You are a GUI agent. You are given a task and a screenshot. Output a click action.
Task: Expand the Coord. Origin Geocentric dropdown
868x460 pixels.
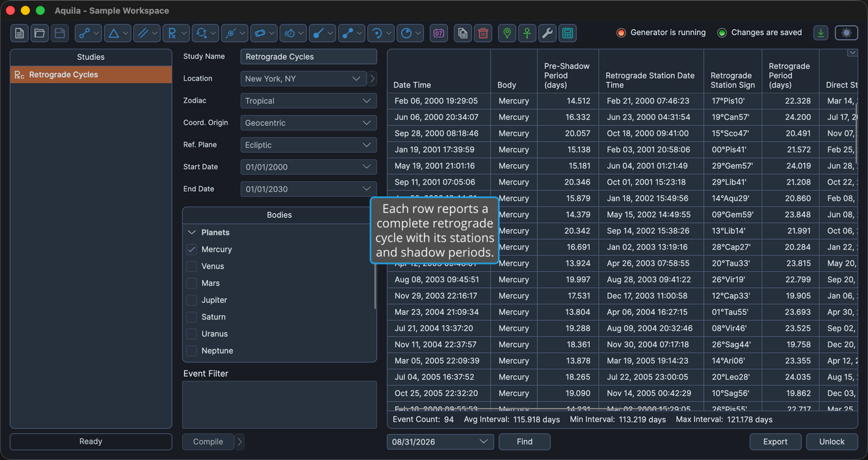(x=309, y=123)
